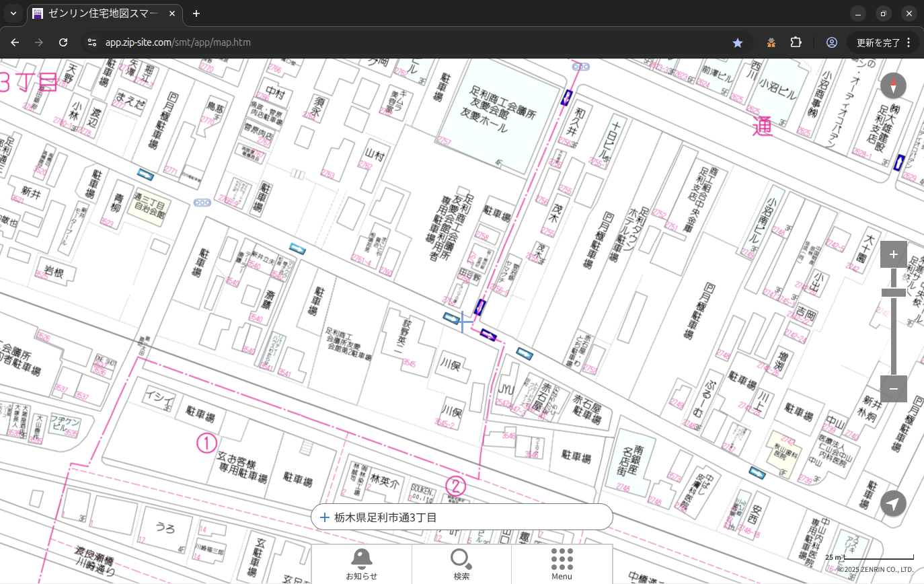The height and width of the screenshot is (584, 924).
Task: Open the browser extensions puzzle icon
Action: [796, 42]
